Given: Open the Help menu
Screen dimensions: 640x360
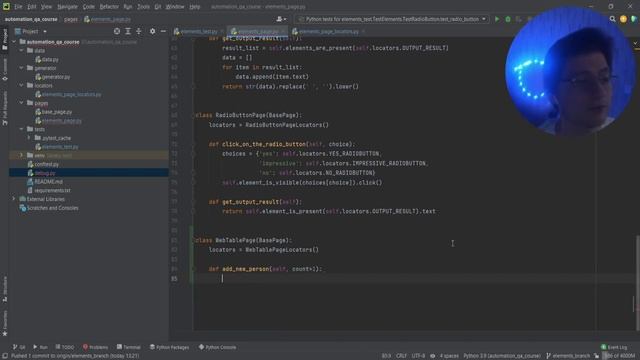Looking at the screenshot, I should click(x=195, y=7).
